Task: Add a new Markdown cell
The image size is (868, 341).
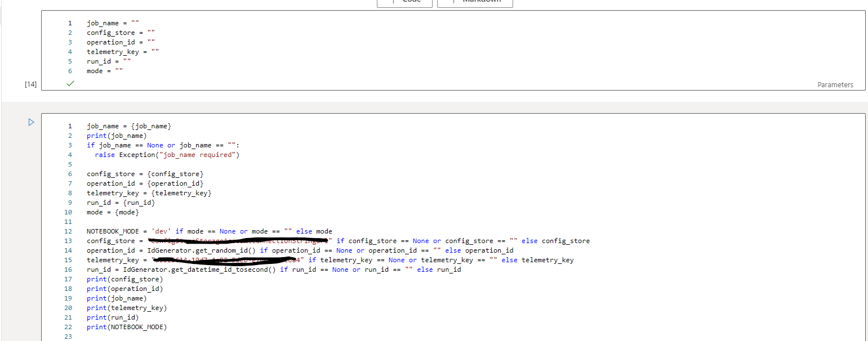Action: coord(475,1)
